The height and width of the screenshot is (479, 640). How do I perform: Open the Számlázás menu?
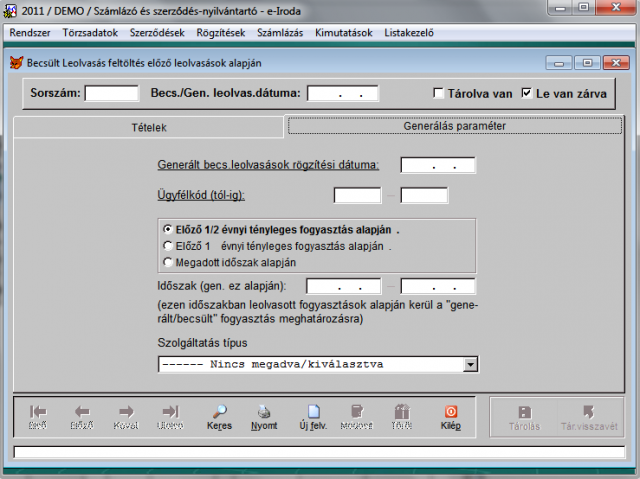click(x=284, y=32)
